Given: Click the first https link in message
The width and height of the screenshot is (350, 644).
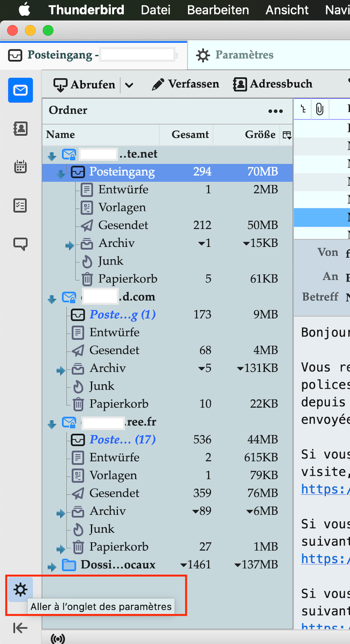Looking at the screenshot, I should [x=325, y=488].
